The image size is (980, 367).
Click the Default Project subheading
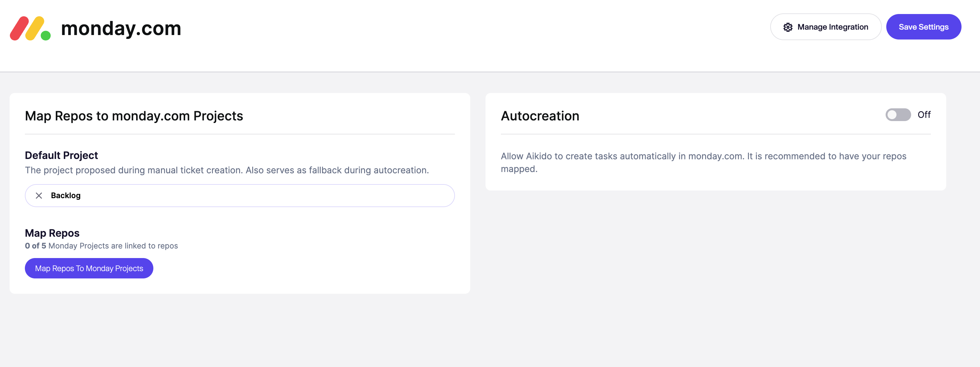pyautogui.click(x=61, y=155)
